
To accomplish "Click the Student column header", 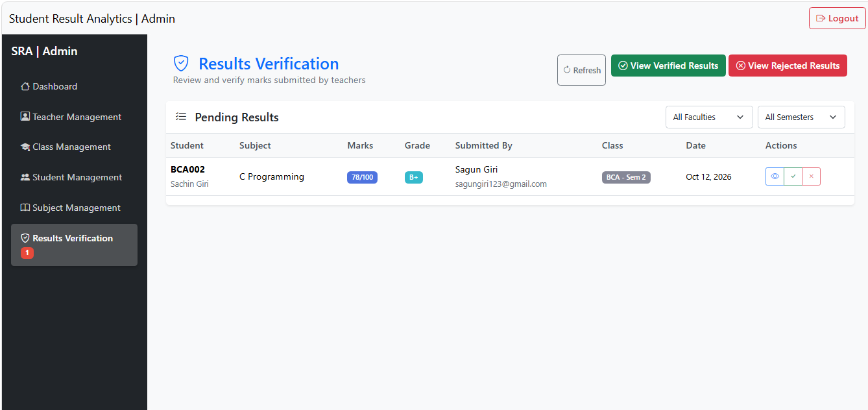I will coord(187,145).
